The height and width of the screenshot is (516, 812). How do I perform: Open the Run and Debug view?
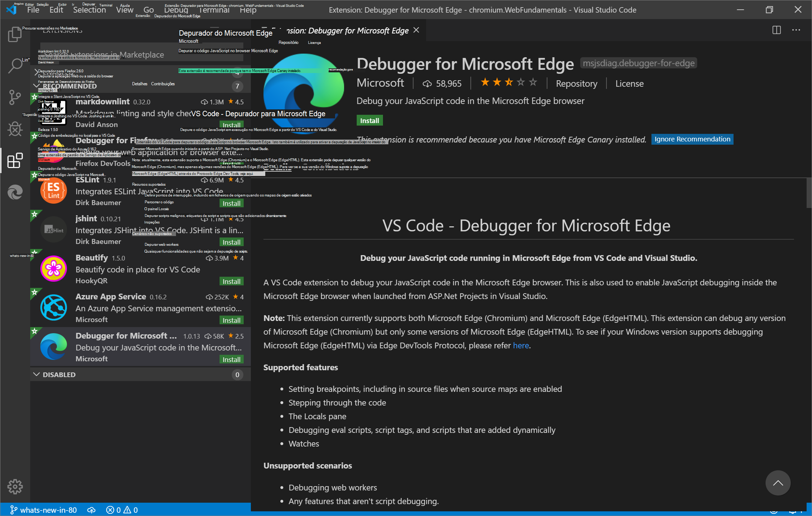pos(15,129)
